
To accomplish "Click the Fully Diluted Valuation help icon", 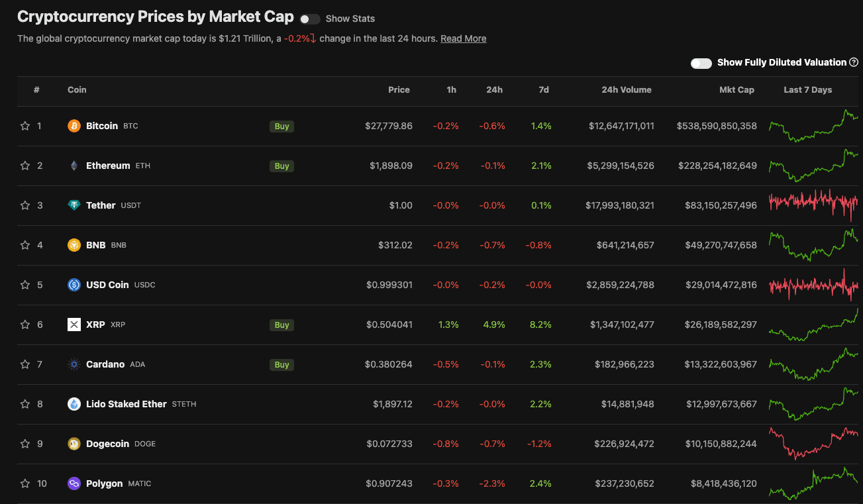I will (x=854, y=62).
